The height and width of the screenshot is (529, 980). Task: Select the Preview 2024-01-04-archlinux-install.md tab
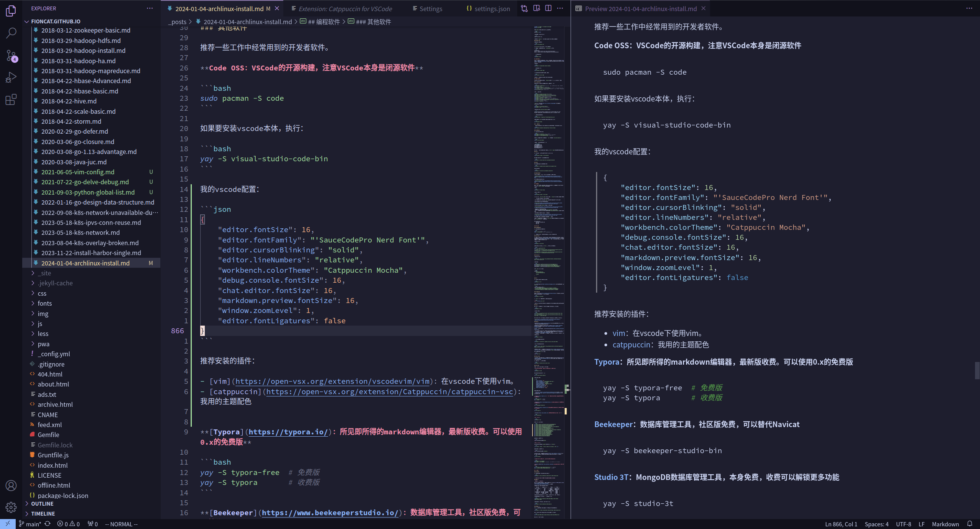coord(641,9)
